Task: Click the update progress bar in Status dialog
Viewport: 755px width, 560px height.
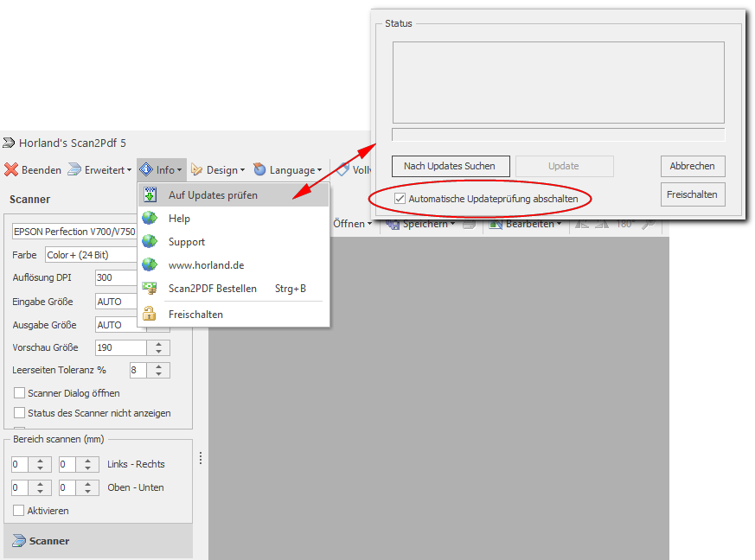Action: click(559, 135)
